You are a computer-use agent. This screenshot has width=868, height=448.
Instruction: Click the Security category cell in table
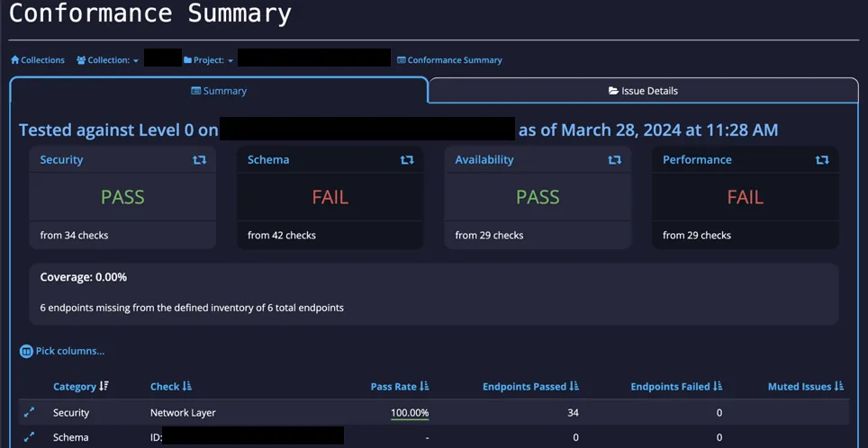tap(71, 413)
